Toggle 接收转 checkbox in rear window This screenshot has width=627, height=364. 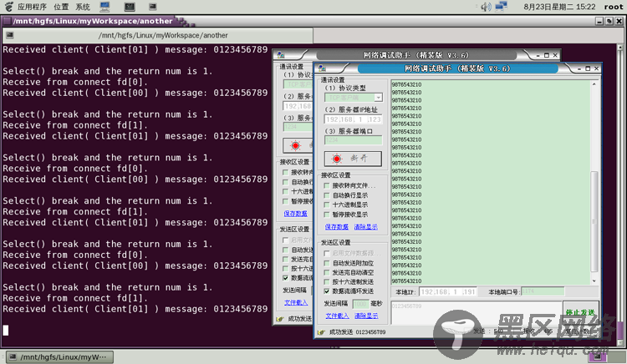285,173
